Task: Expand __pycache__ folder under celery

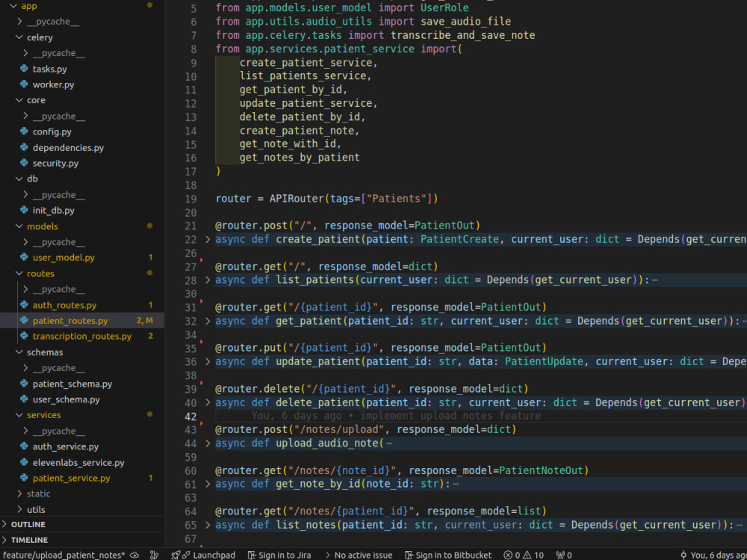Action: coord(25,53)
